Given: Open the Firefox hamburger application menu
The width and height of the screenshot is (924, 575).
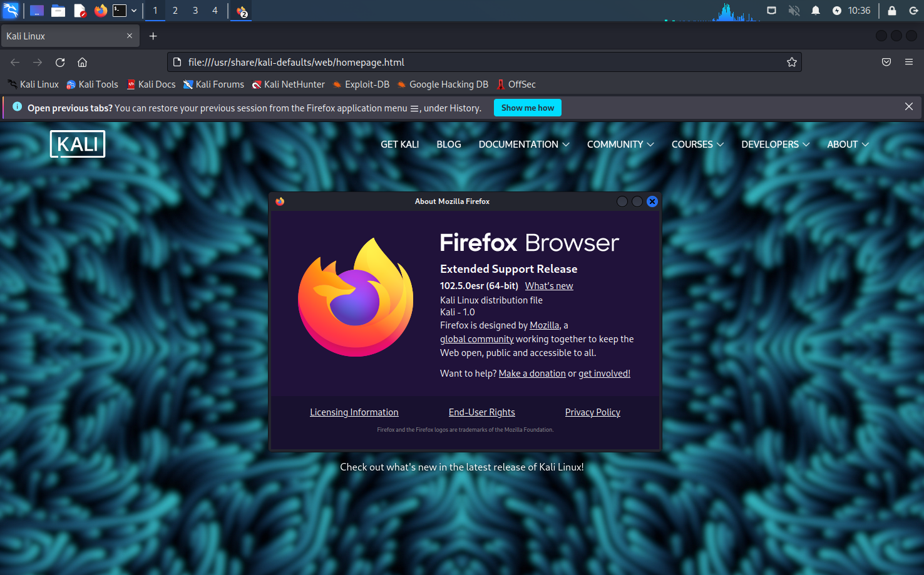Looking at the screenshot, I should pos(908,63).
